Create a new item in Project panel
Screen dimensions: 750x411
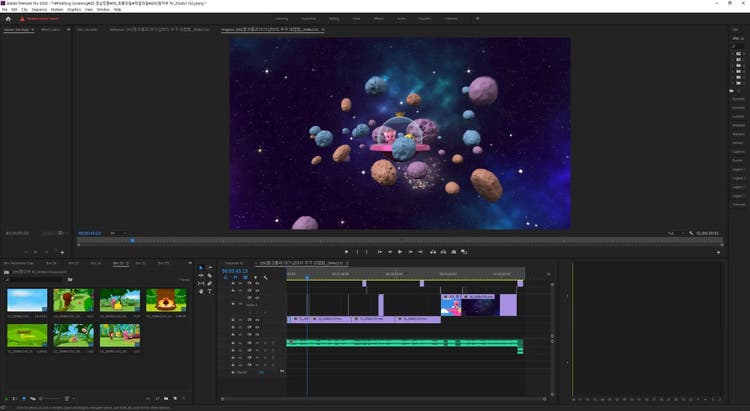tap(175, 398)
